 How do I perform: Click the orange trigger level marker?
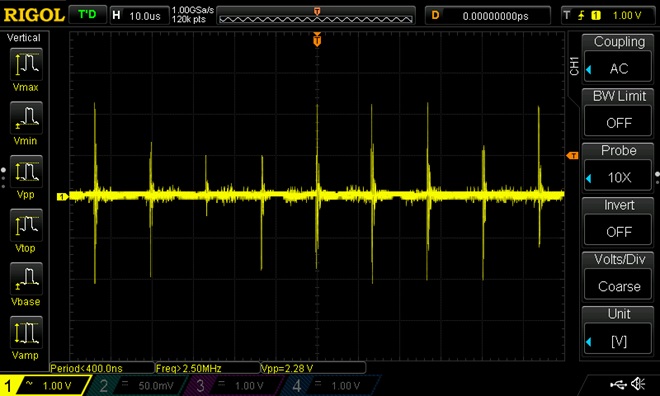[x=572, y=156]
